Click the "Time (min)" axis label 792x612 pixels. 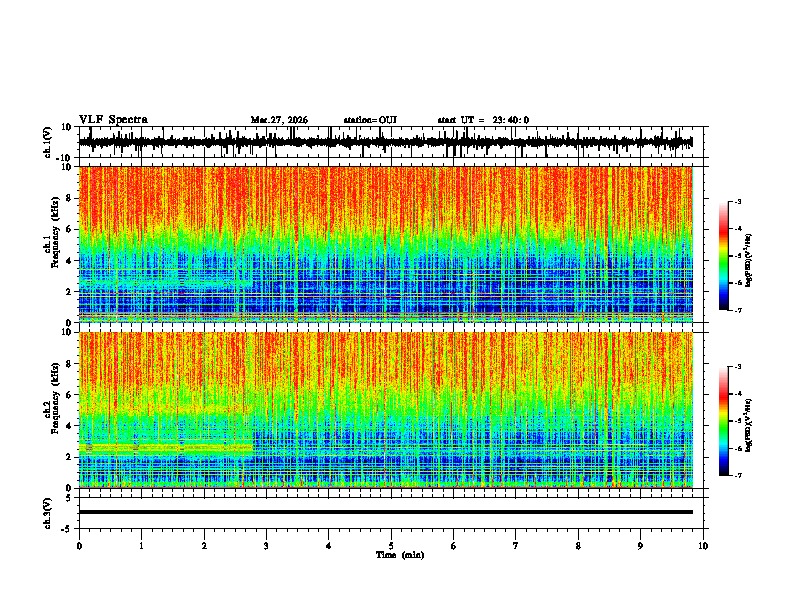point(400,555)
